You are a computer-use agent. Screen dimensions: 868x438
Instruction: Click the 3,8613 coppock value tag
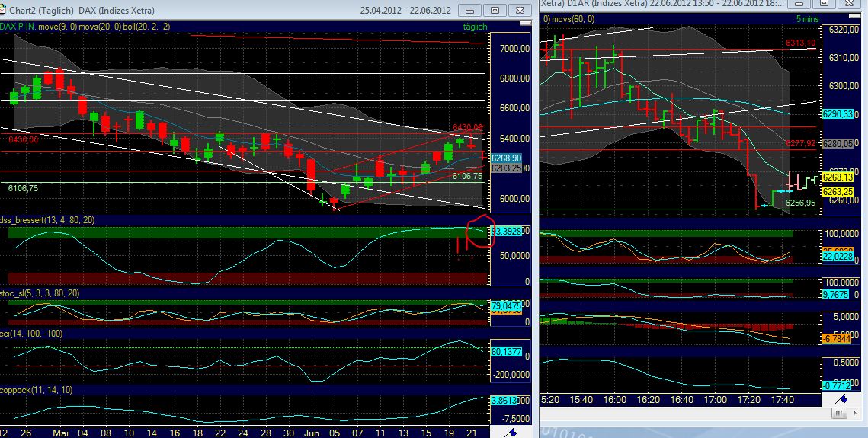504,400
